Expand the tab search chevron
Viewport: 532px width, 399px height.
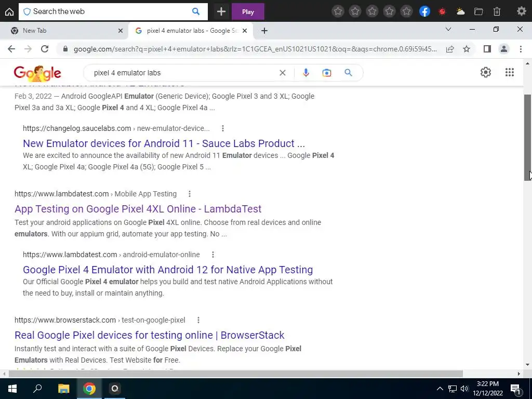pyautogui.click(x=448, y=30)
